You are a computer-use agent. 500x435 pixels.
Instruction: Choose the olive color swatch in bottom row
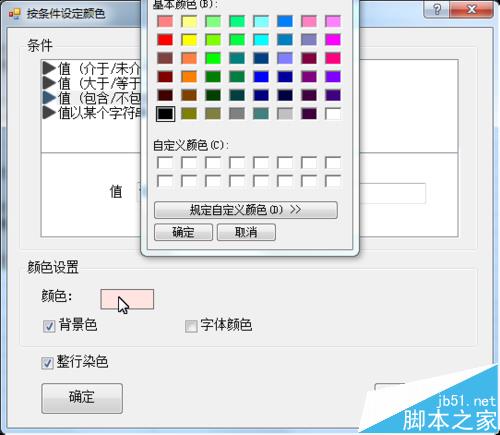(x=189, y=114)
